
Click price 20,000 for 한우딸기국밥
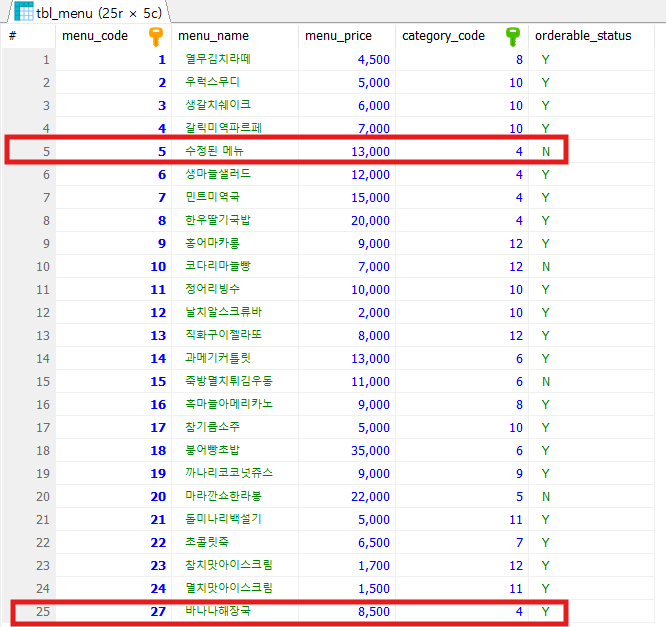pos(370,220)
